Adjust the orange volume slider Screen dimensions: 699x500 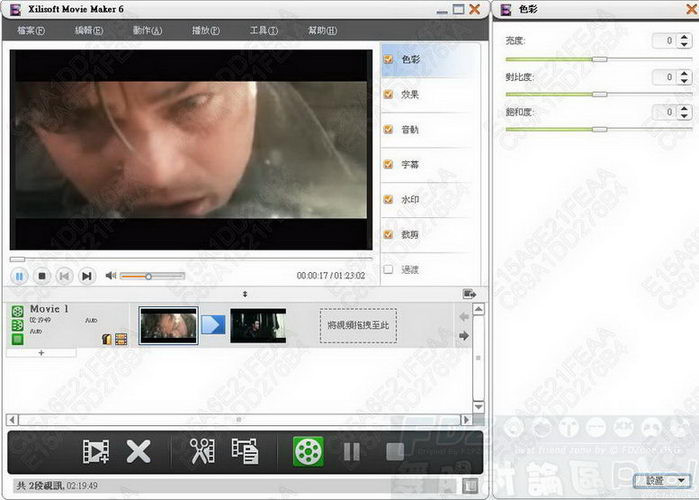pos(152,276)
